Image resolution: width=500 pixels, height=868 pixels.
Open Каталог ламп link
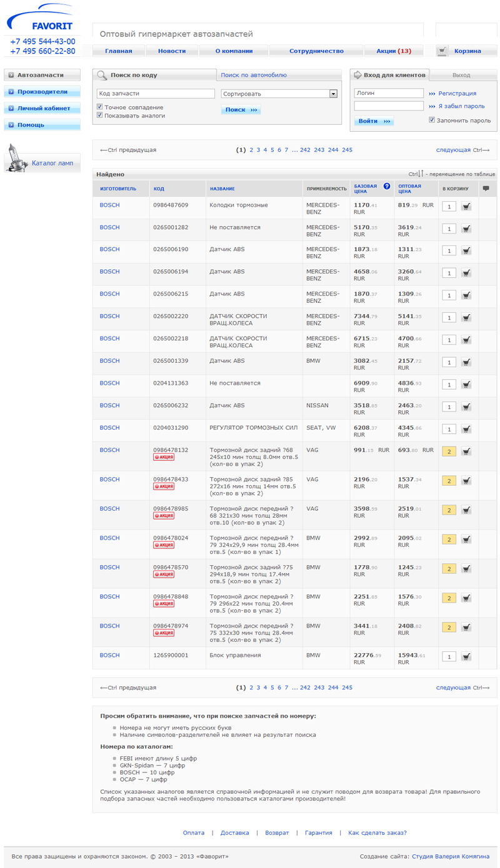click(52, 164)
